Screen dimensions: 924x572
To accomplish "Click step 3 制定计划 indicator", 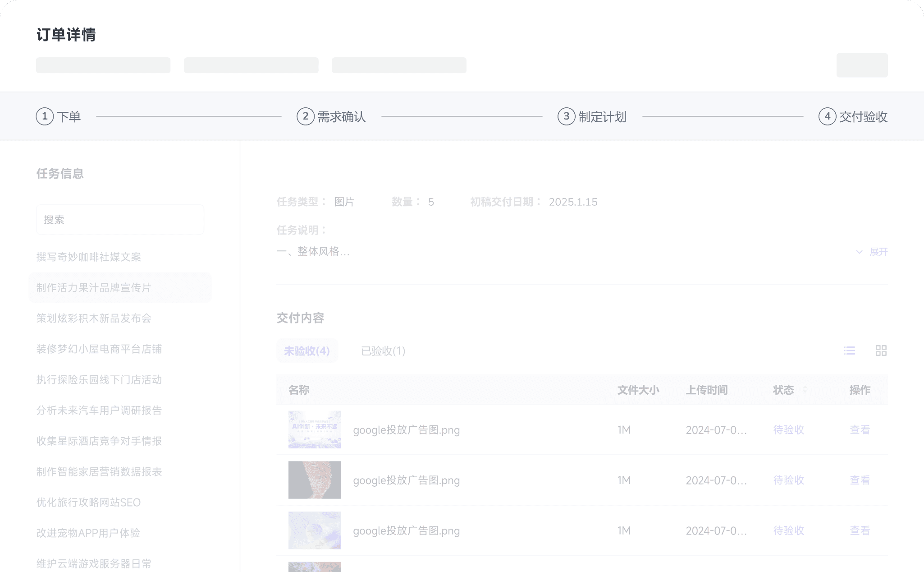I will [566, 116].
